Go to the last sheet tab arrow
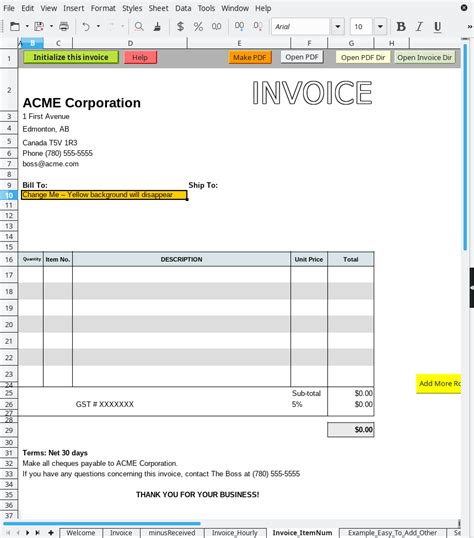The width and height of the screenshot is (474, 538). click(x=37, y=533)
